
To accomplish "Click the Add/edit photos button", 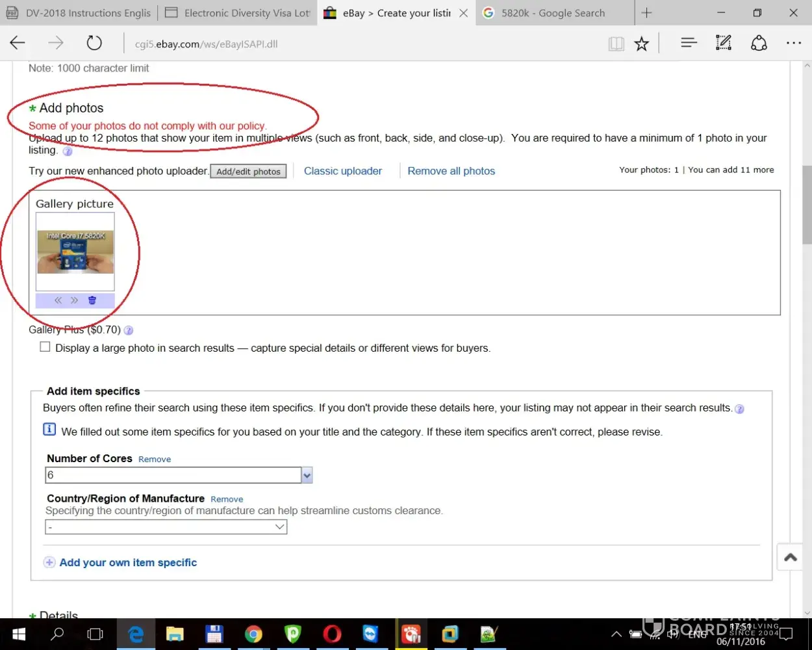I will (x=248, y=172).
